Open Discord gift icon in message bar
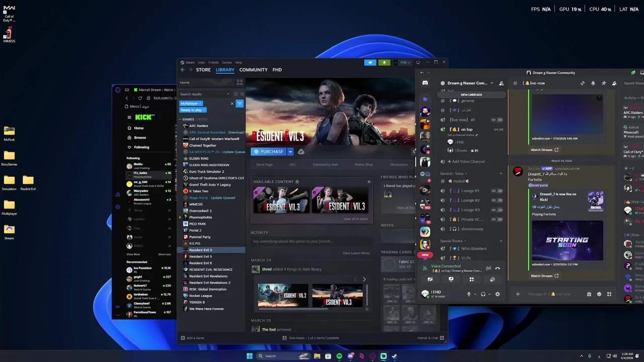644x362 pixels. tap(589, 294)
